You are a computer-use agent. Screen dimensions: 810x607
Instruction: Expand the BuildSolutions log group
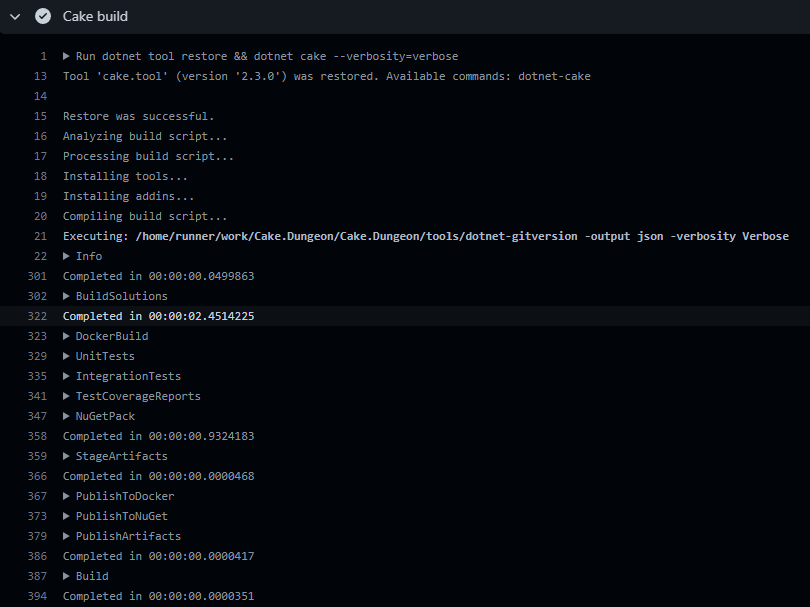[67, 296]
